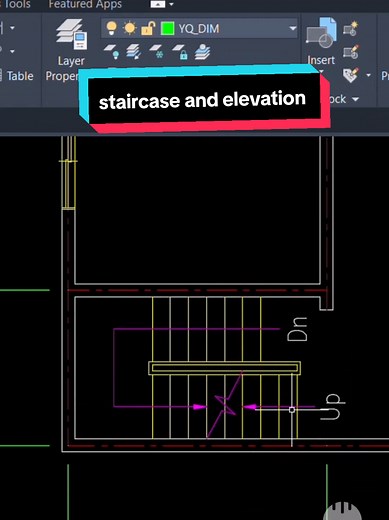
Task: Click the Edit Attributes icon
Action: (350, 75)
